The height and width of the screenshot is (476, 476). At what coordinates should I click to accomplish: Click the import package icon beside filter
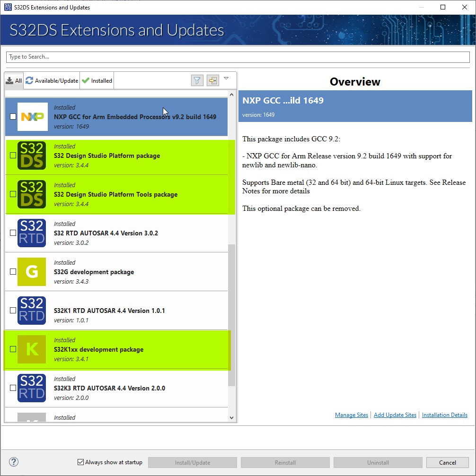tap(213, 80)
